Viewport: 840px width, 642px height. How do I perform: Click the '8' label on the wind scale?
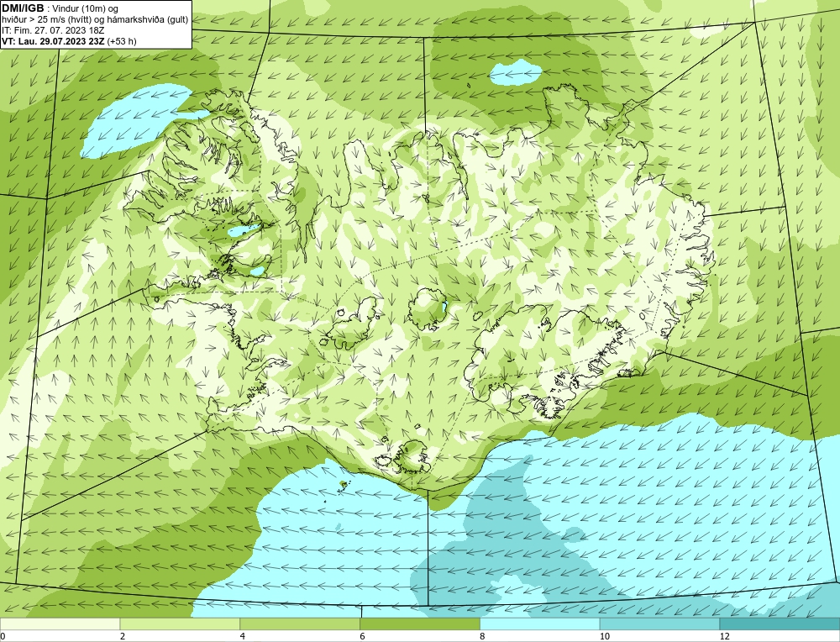coord(482,636)
